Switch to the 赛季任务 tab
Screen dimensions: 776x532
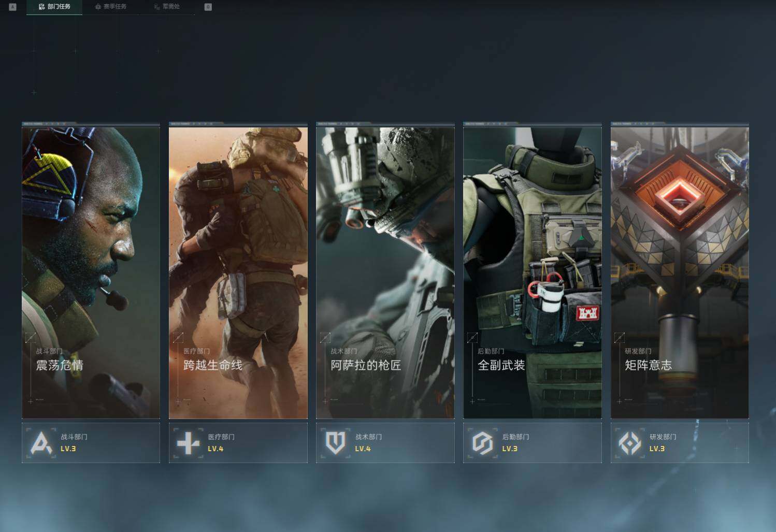(x=111, y=7)
